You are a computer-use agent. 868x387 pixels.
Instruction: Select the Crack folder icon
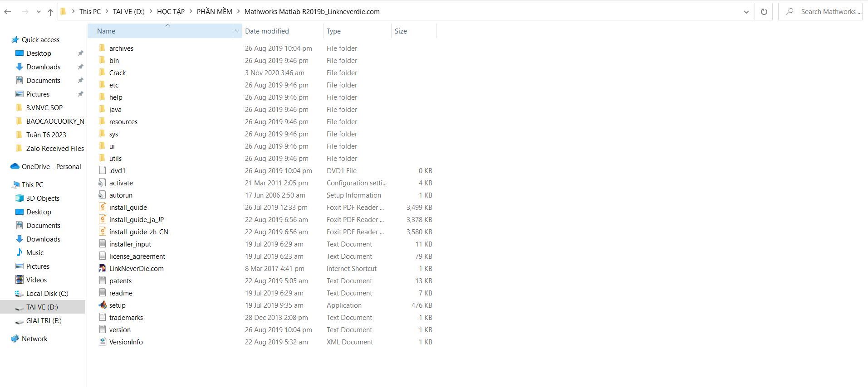pyautogui.click(x=103, y=73)
